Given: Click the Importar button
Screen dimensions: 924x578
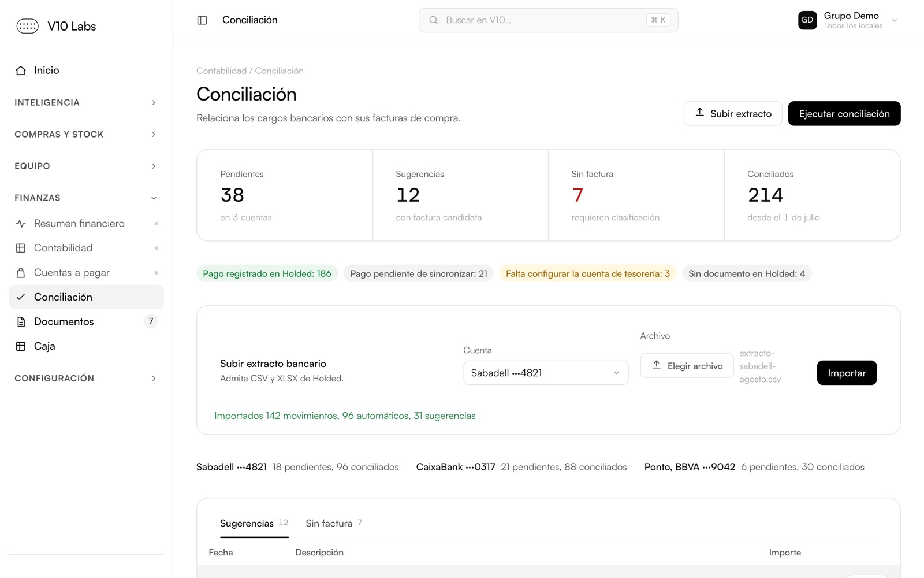Looking at the screenshot, I should 847,373.
